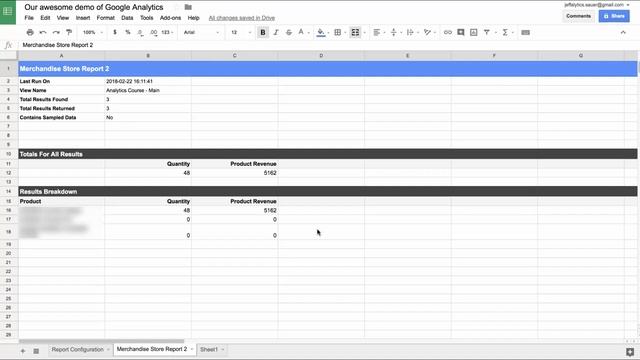Open the functions sigma dropdown
The width and height of the screenshot is (640, 360).
point(507,32)
